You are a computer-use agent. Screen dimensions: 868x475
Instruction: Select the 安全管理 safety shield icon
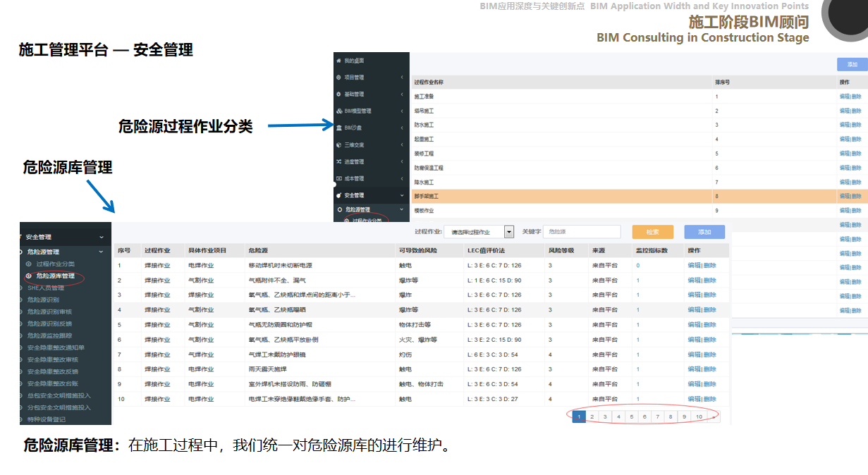[x=340, y=194]
